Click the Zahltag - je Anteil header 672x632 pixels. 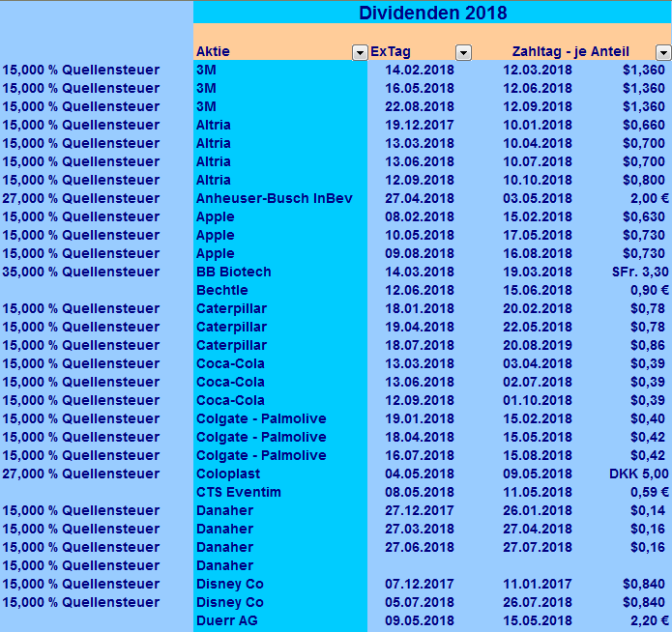point(570,51)
